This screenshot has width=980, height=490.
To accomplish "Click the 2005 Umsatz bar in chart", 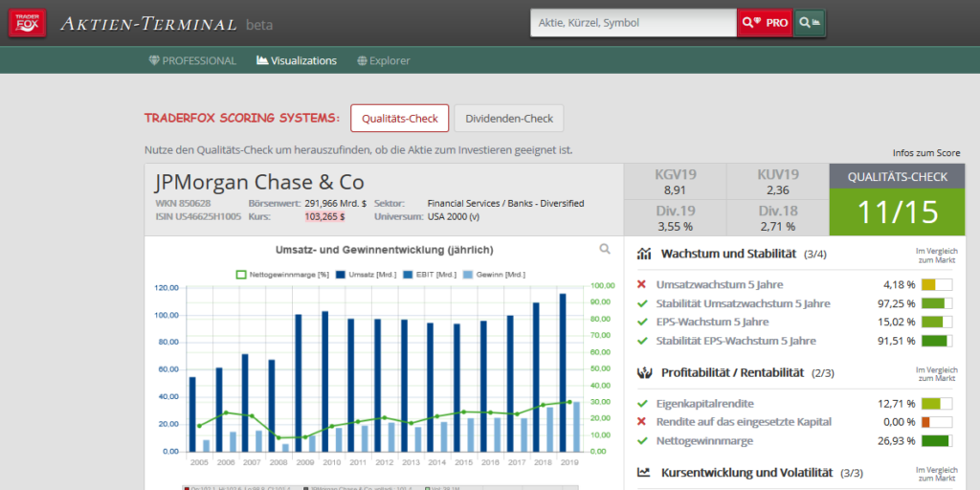I will point(191,413).
